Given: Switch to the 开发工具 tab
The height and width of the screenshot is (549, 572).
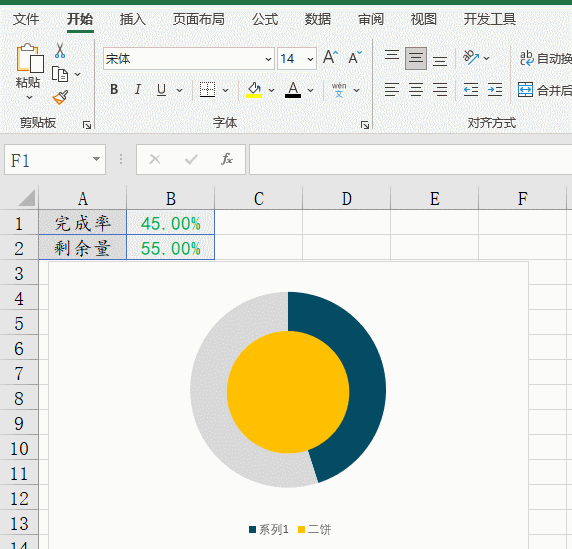Looking at the screenshot, I should (x=490, y=19).
